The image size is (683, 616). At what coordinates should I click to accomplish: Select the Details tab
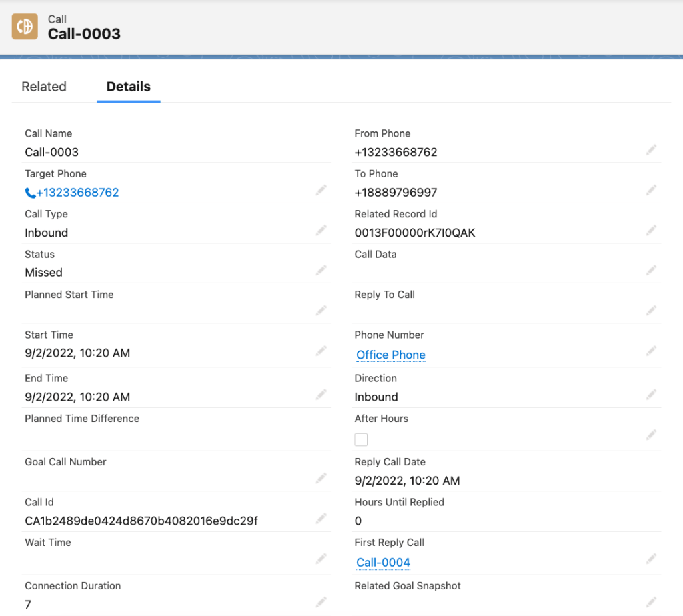[x=128, y=87]
